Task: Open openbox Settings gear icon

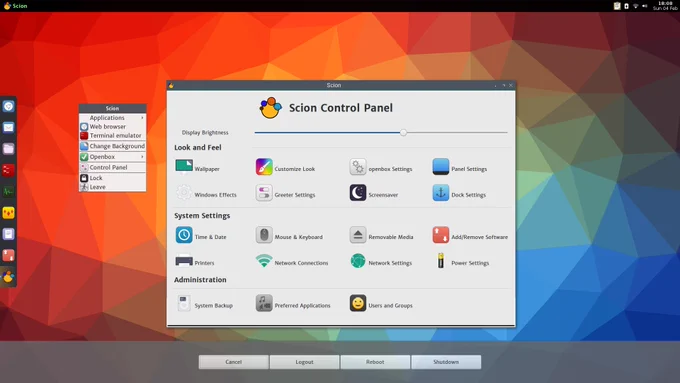Action: pyautogui.click(x=358, y=167)
